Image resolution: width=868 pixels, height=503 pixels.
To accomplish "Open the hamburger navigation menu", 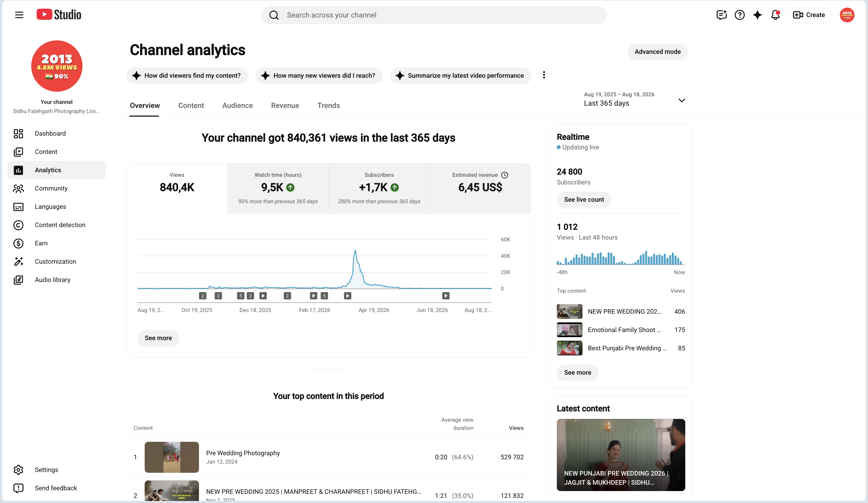I will point(19,15).
